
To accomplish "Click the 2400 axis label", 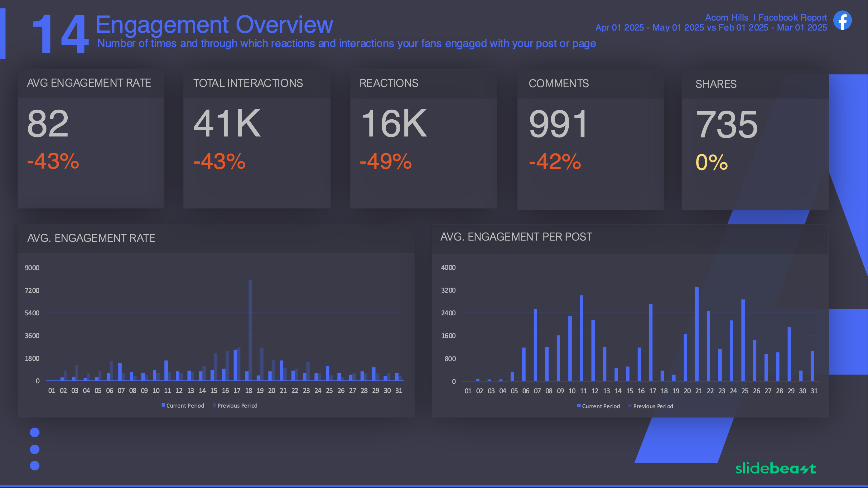I will pos(448,313).
